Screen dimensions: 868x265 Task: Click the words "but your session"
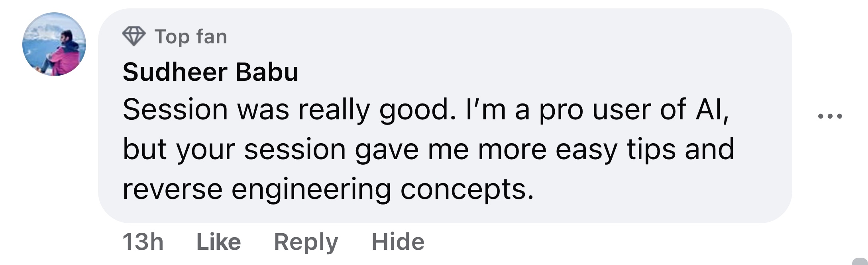(234, 149)
